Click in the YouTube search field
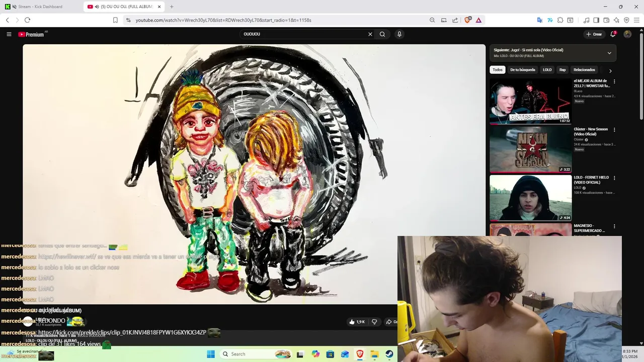 tap(304, 34)
